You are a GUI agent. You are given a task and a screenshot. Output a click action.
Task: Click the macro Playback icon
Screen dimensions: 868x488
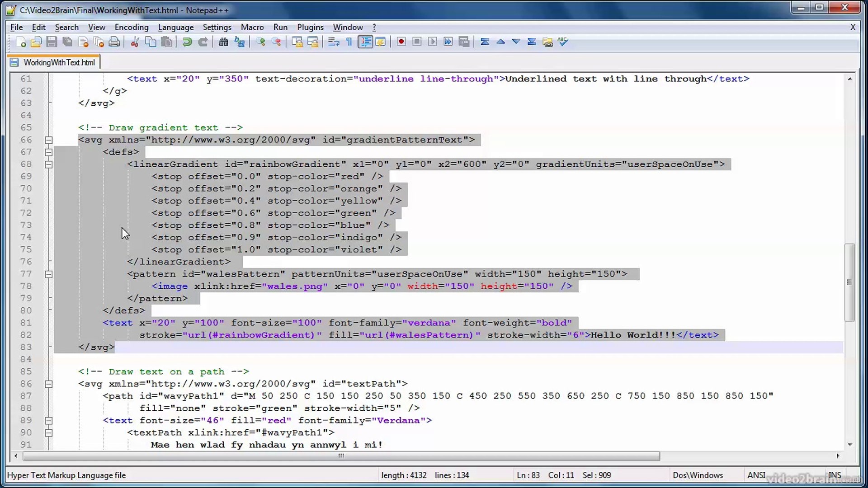coord(432,42)
